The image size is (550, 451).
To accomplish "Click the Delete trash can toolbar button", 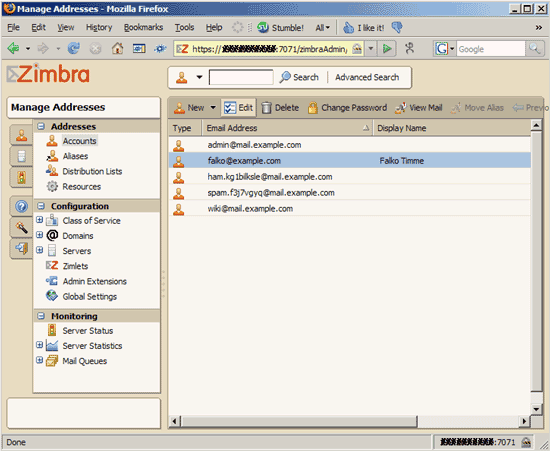I will point(280,108).
